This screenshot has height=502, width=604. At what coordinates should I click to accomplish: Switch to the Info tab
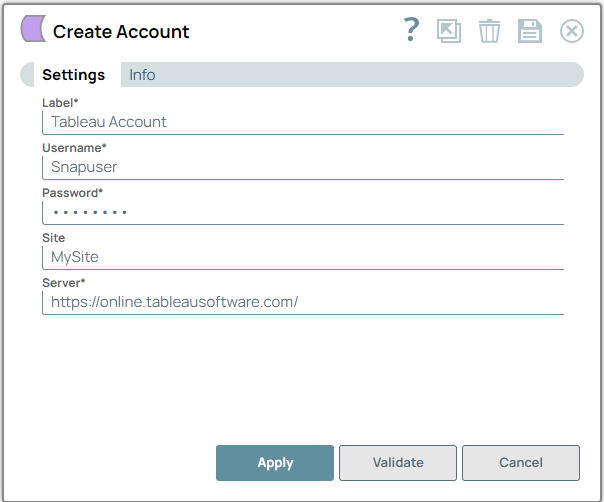[142, 75]
